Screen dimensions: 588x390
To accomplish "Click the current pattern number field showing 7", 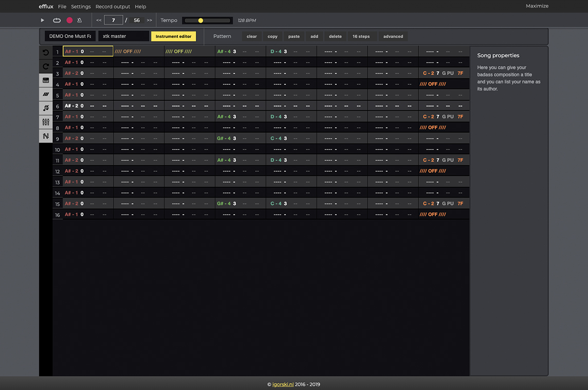I will click(113, 20).
